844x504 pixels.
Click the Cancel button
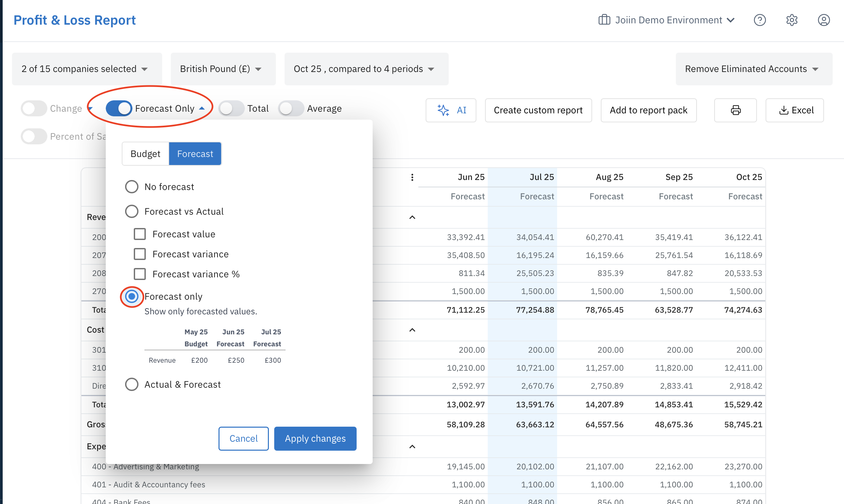[244, 438]
